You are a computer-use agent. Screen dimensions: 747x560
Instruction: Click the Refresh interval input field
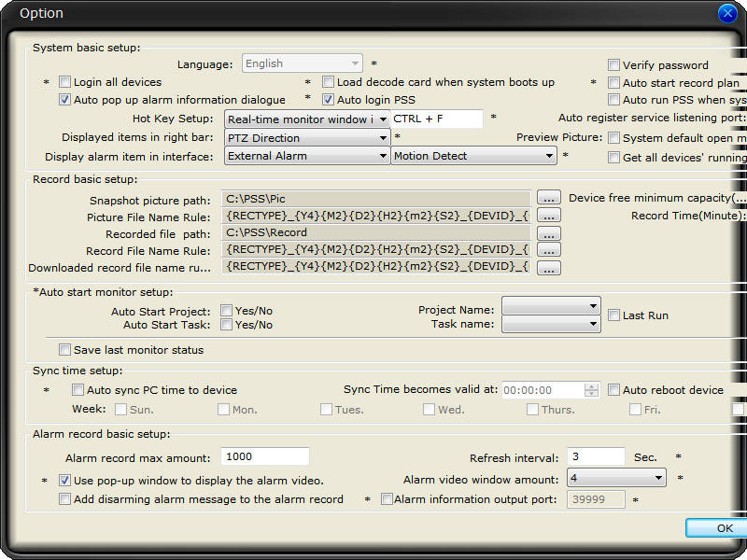pyautogui.click(x=595, y=457)
